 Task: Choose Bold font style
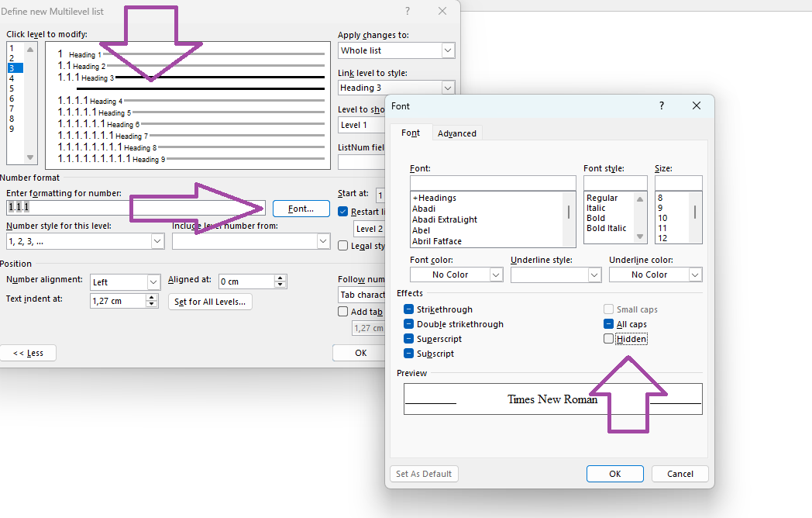tap(596, 218)
